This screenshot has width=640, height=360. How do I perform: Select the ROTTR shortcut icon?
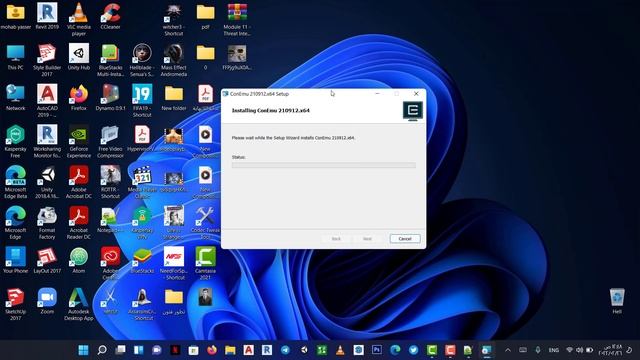click(110, 182)
